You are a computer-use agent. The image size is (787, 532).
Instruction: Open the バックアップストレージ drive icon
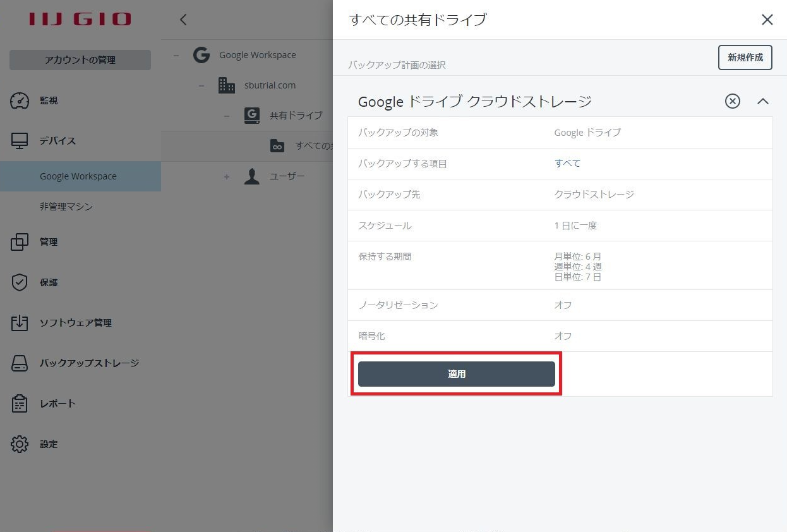click(20, 363)
